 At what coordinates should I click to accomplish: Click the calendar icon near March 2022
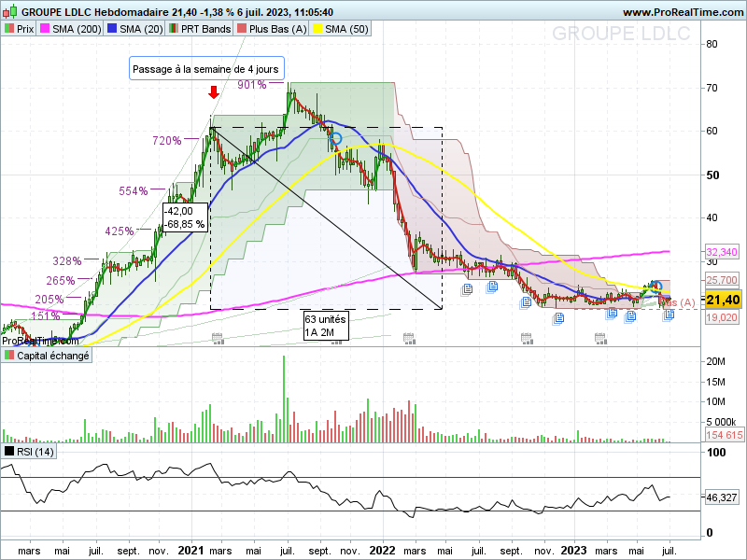(x=409, y=339)
